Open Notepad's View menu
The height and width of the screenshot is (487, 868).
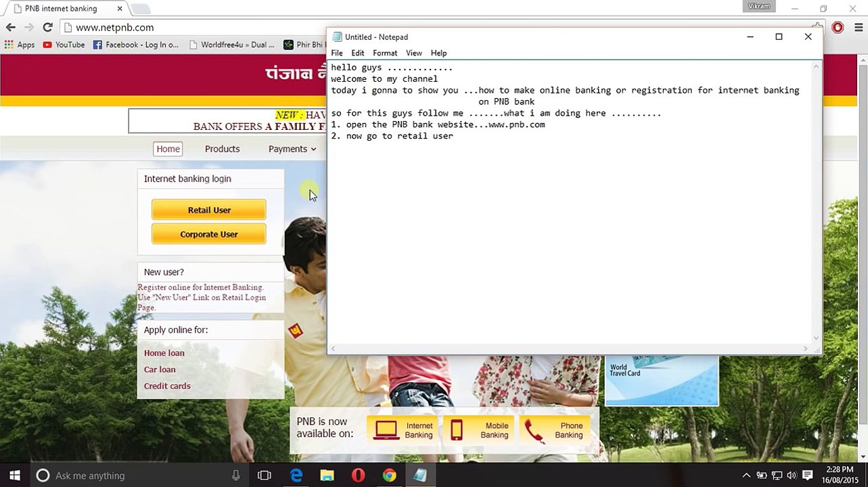[x=413, y=53]
